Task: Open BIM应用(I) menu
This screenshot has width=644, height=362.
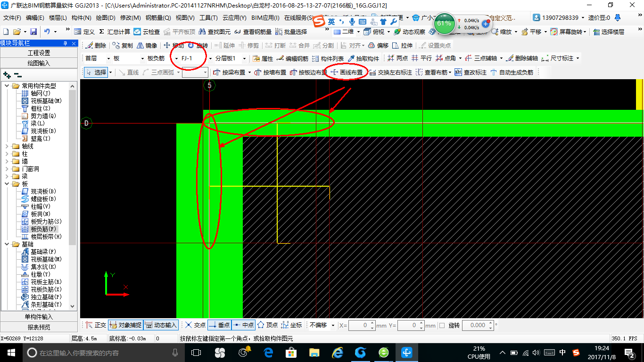Action: click(265, 18)
